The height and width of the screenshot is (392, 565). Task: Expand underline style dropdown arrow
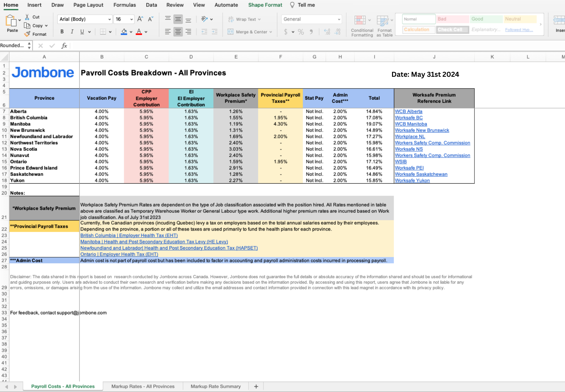point(89,32)
